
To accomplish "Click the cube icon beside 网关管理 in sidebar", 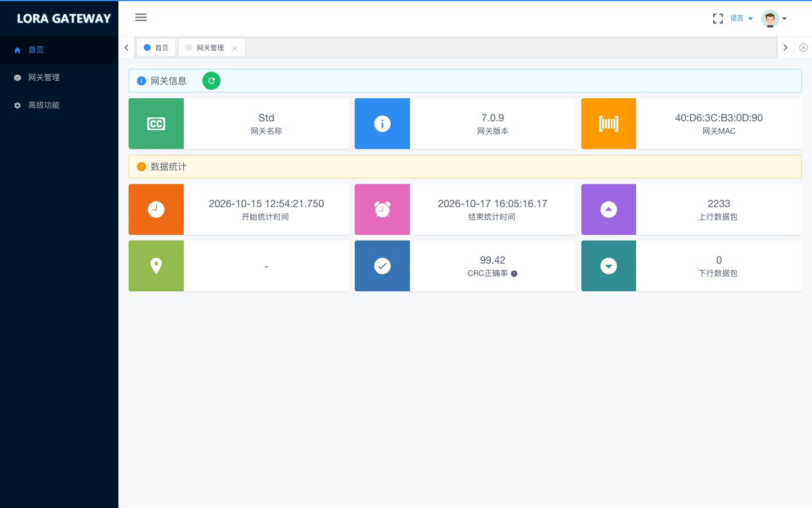I will (17, 78).
